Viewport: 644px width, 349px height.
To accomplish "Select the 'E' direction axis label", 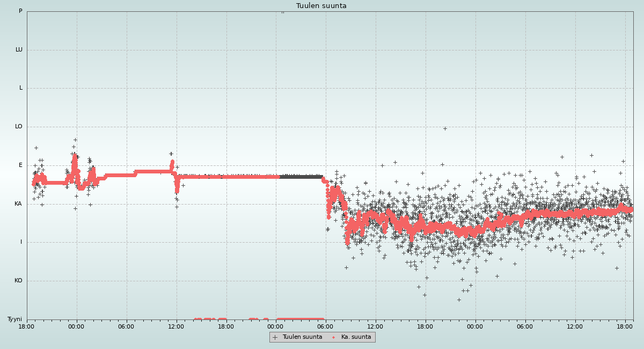I will pyautogui.click(x=21, y=165).
